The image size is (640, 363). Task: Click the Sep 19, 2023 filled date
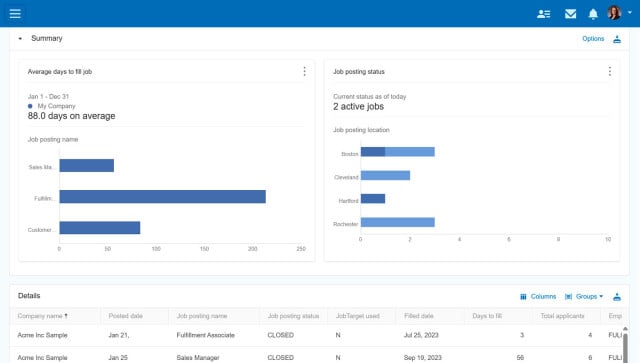pos(422,358)
